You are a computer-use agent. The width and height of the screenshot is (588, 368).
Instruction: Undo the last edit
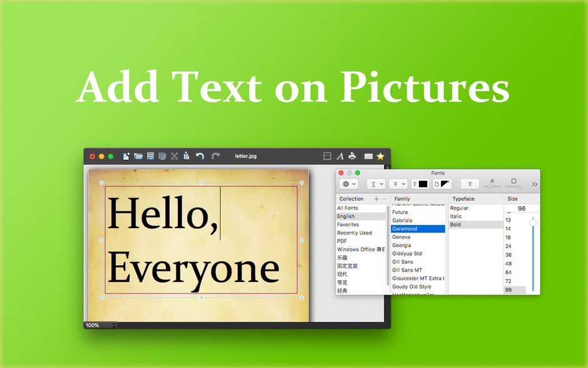(x=199, y=155)
